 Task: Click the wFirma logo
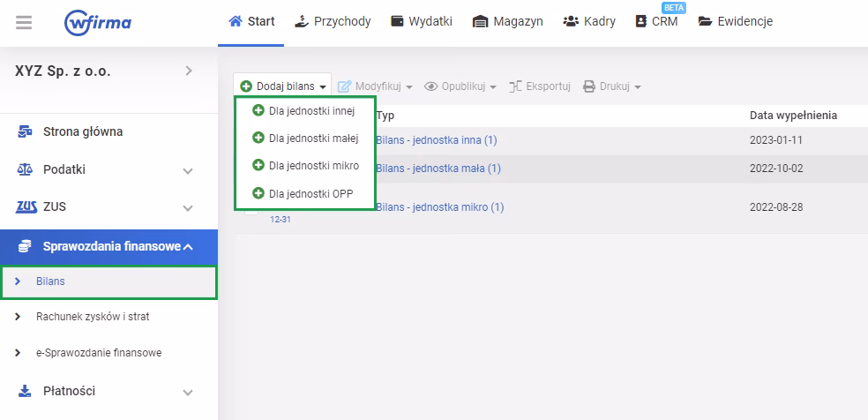click(98, 22)
